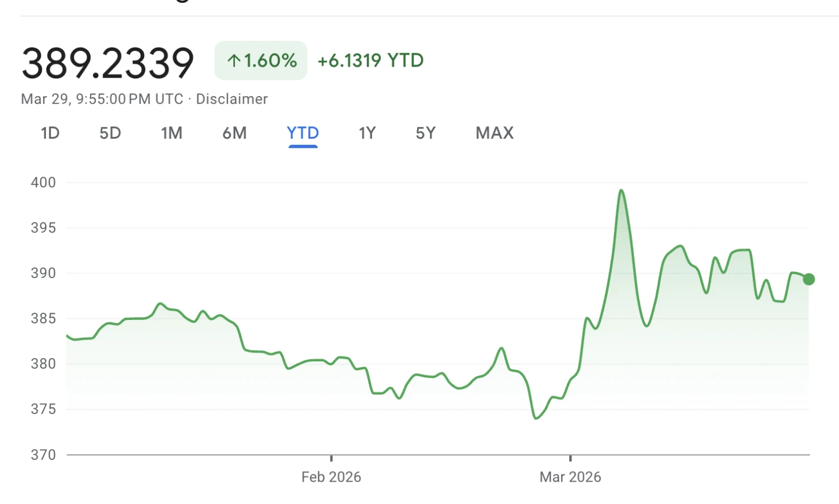
Task: Click the 389.2339 current price value
Action: click(x=108, y=63)
